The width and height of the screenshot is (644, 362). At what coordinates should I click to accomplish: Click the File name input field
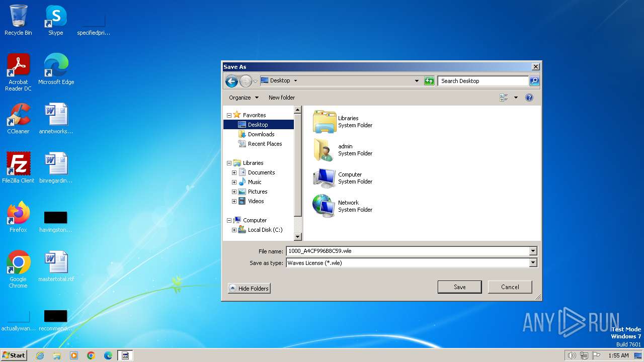click(408, 251)
